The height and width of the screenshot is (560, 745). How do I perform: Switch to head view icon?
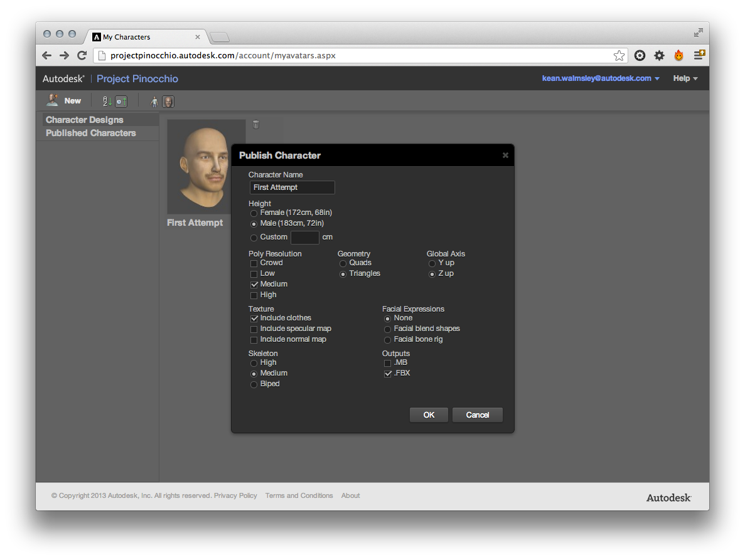tap(168, 102)
